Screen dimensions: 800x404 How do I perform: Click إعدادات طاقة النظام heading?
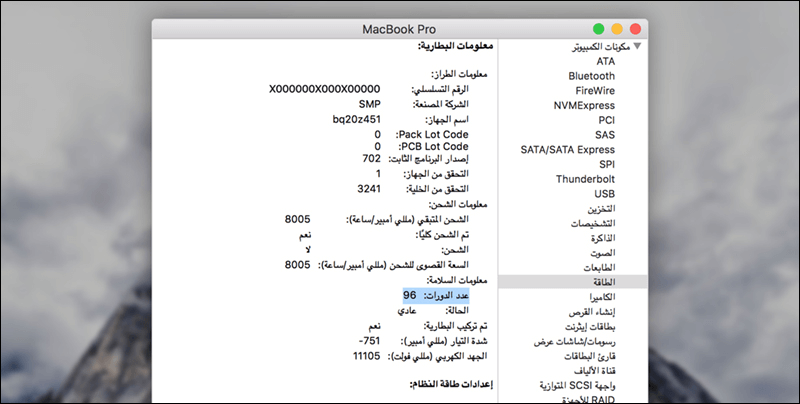click(x=452, y=385)
